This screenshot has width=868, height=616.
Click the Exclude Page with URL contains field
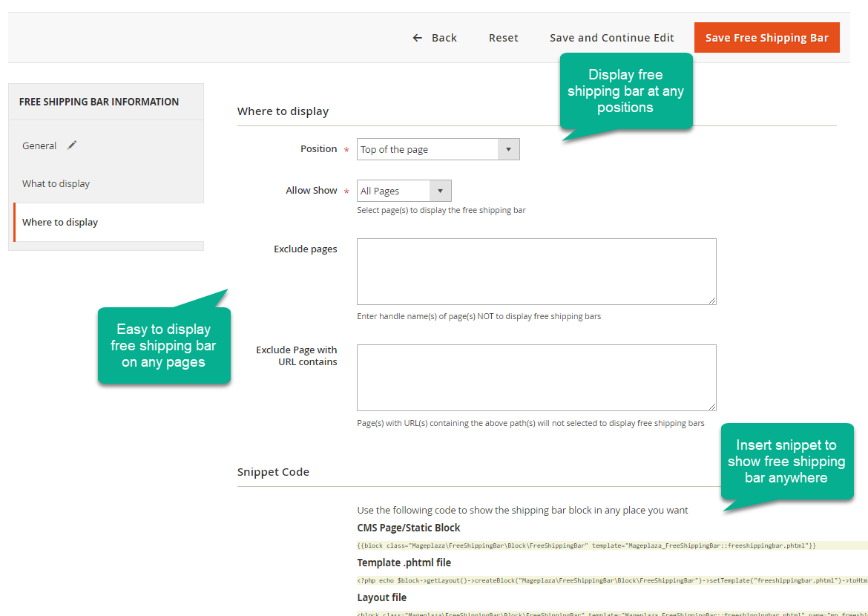[536, 378]
